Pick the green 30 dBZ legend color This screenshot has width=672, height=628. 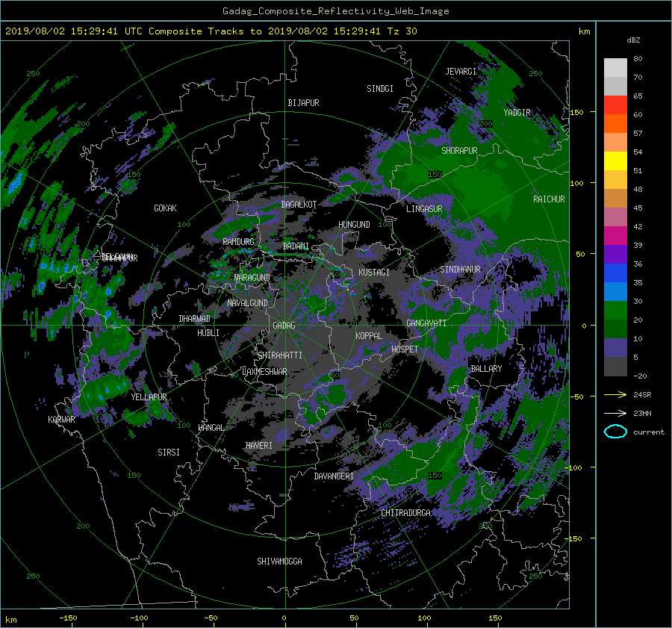pos(615,310)
